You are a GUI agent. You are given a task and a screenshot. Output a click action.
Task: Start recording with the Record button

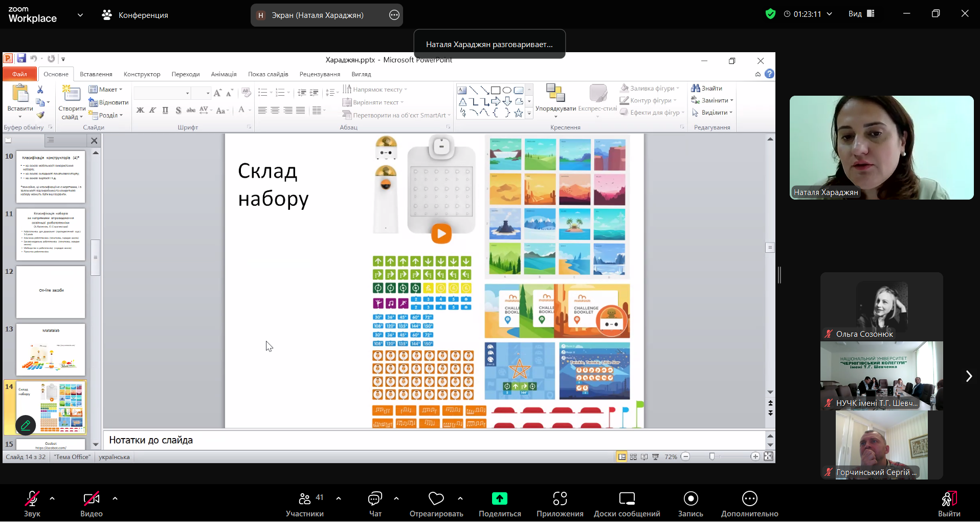691,499
